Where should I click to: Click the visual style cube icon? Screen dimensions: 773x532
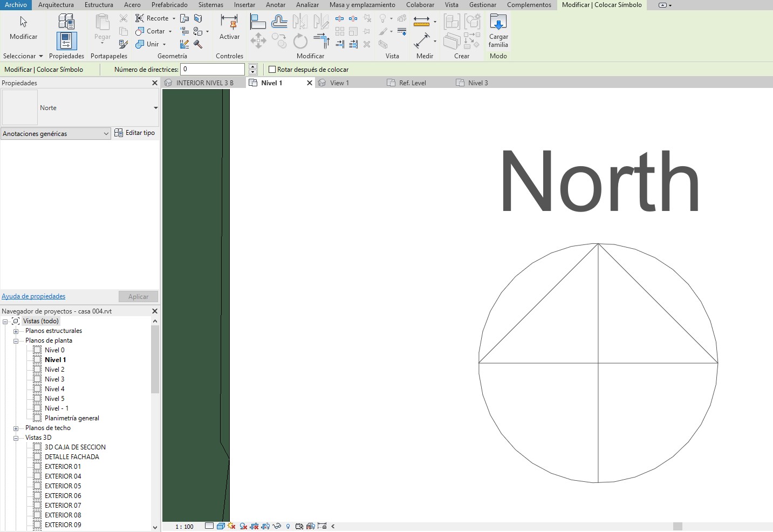(x=221, y=526)
